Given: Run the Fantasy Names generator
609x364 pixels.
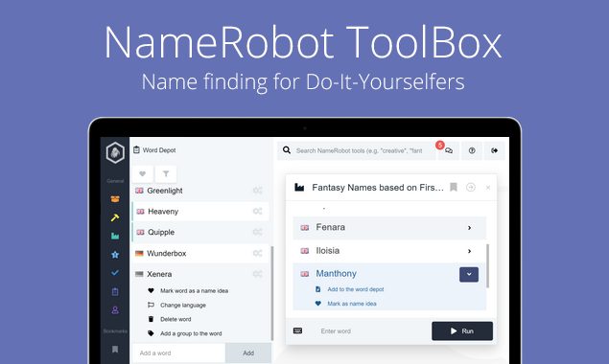Looking at the screenshot, I should pyautogui.click(x=462, y=331).
